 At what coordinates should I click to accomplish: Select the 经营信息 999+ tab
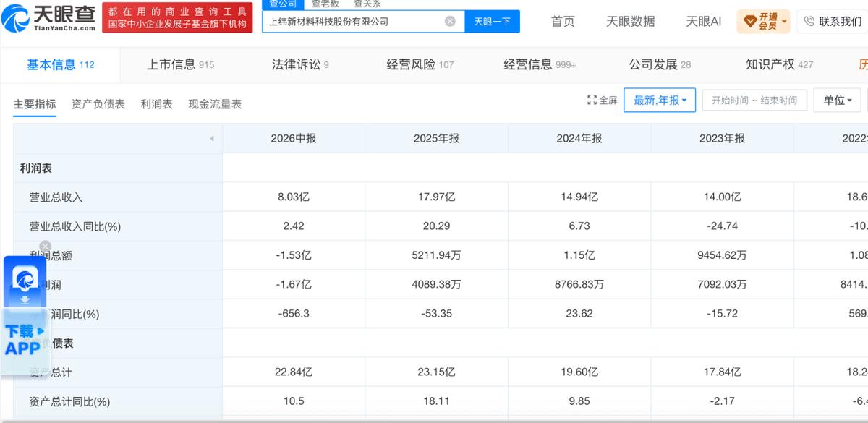click(540, 65)
